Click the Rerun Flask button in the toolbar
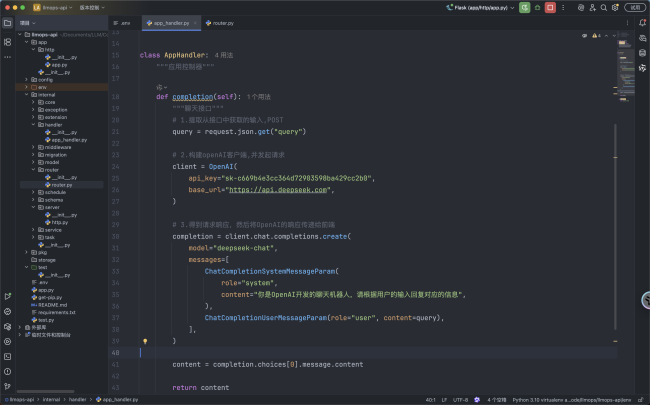Image resolution: width=650 pixels, height=405 pixels. tap(525, 7)
